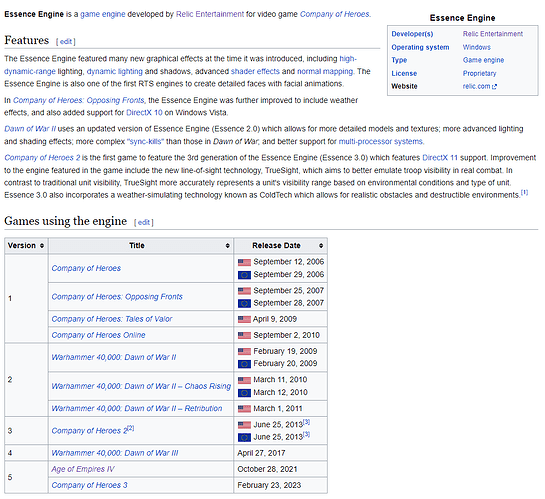Click US flag beside September 12, 2006
Image resolution: width=545 pixels, height=499 pixels.
click(x=244, y=262)
